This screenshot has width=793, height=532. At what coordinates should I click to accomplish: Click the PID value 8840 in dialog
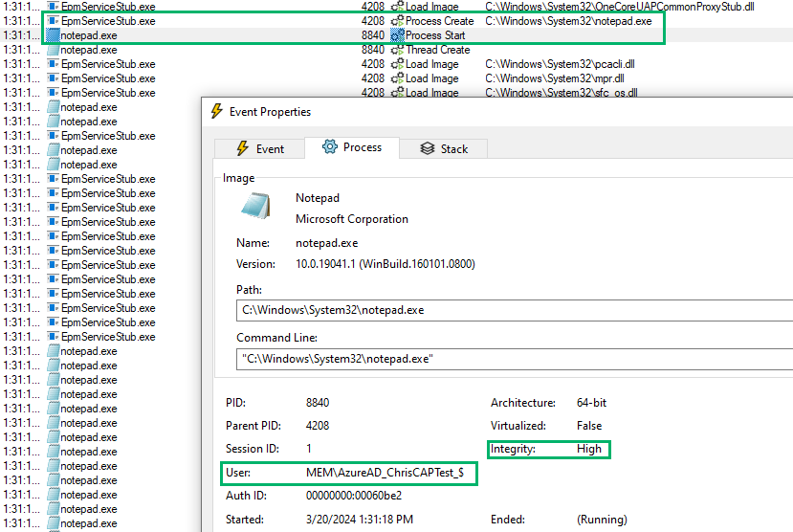click(317, 403)
